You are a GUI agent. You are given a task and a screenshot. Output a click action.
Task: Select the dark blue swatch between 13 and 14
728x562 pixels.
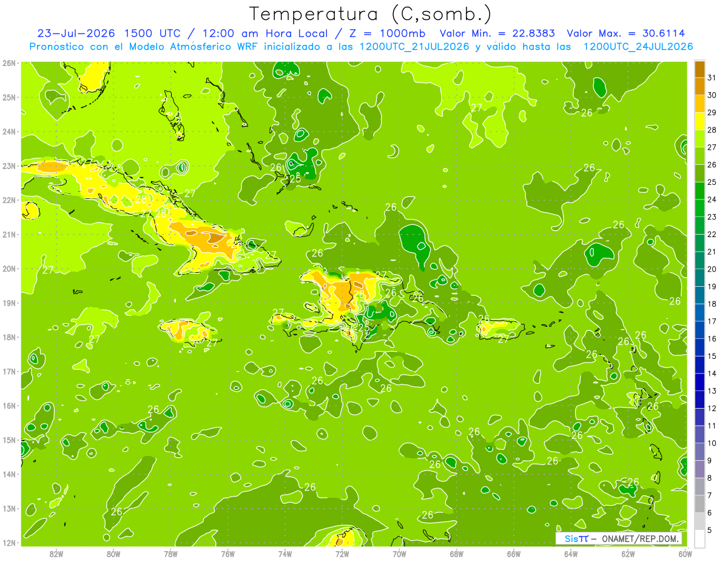(699, 382)
